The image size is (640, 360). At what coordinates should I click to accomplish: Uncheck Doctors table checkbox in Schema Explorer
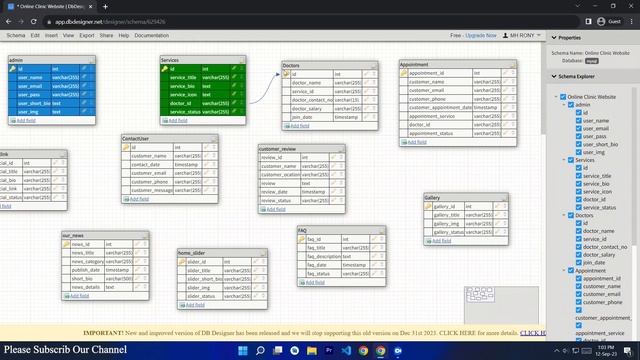click(x=571, y=215)
